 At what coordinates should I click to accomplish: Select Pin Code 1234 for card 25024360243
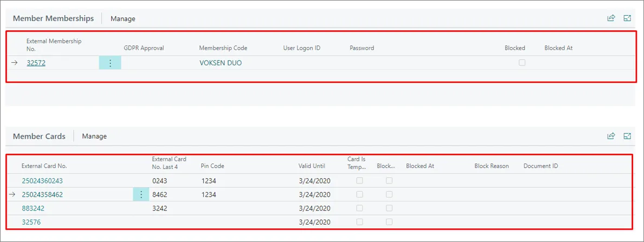pyautogui.click(x=209, y=181)
